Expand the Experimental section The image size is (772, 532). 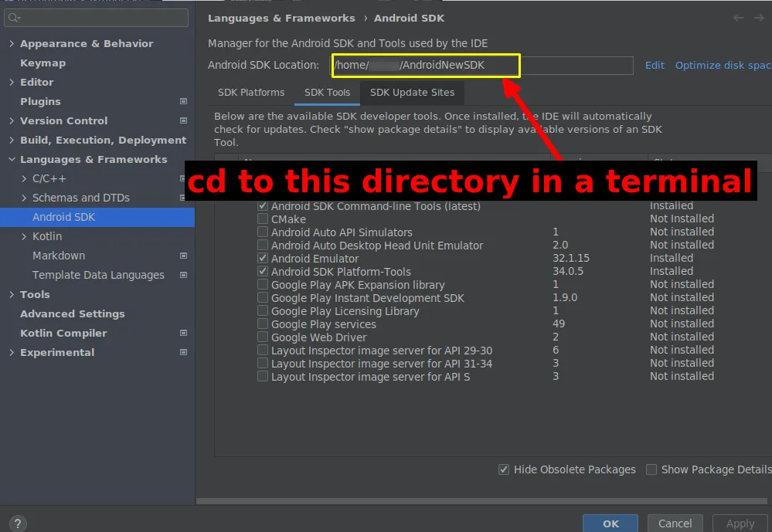[x=12, y=352]
